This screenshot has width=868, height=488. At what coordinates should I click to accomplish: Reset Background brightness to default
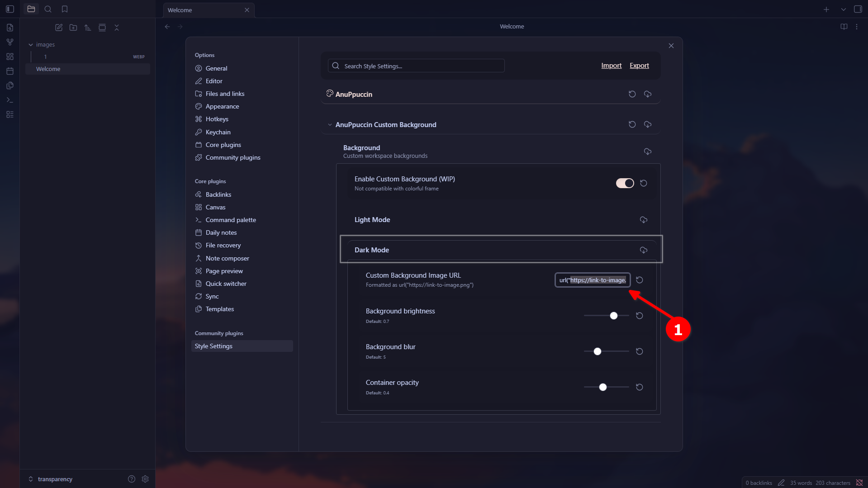click(x=639, y=316)
